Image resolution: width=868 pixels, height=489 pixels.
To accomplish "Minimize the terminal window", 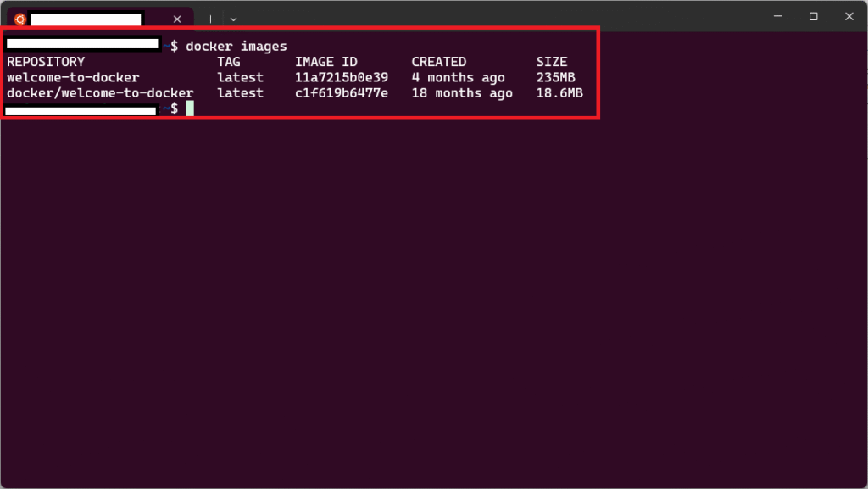I will [x=778, y=17].
